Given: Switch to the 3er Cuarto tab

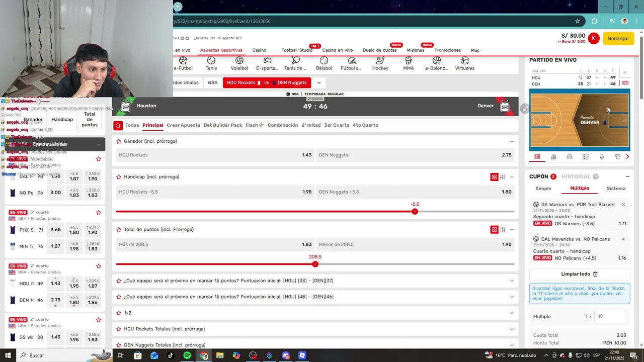Looking at the screenshot, I should tap(336, 125).
